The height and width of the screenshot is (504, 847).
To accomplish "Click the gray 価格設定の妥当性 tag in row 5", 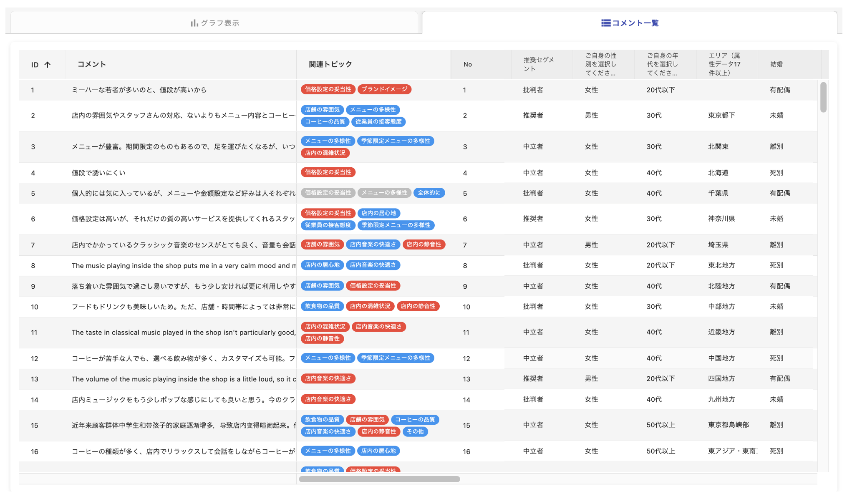I will point(328,193).
